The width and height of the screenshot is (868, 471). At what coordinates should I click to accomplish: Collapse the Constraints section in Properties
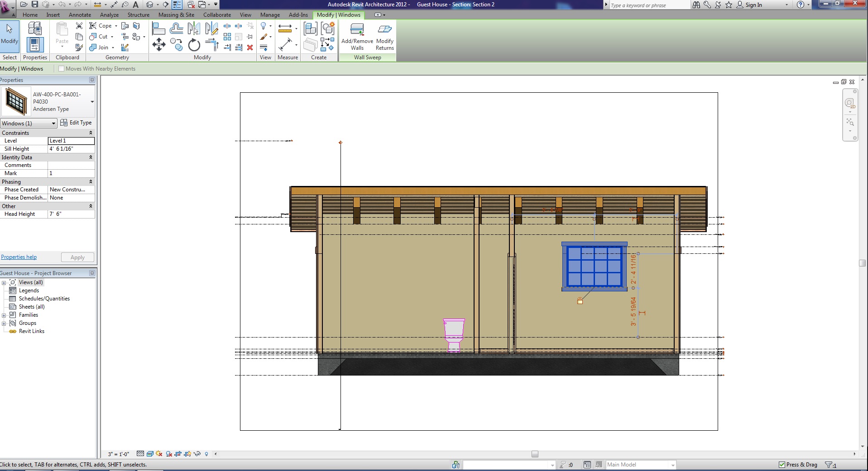click(x=91, y=133)
